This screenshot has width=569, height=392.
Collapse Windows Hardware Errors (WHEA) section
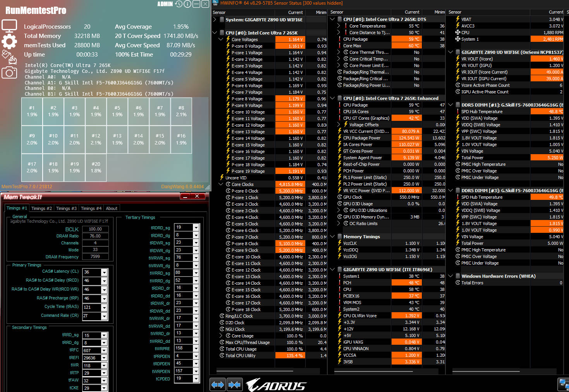pos(450,276)
